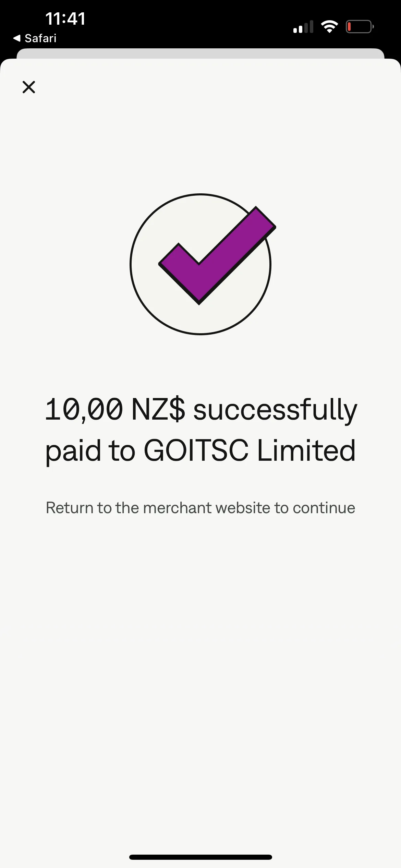Return to Safari via status bar label
The width and height of the screenshot is (401, 868).
point(40,38)
